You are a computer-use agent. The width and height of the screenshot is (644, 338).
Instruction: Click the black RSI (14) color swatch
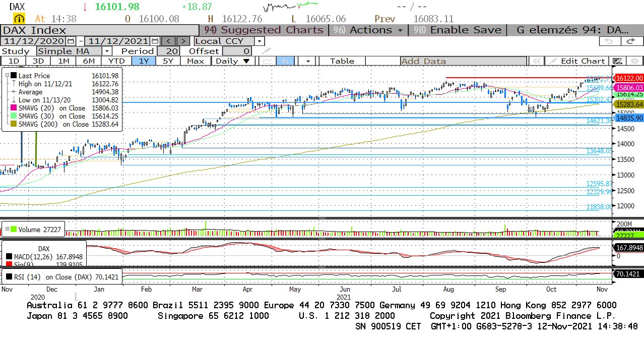click(9, 276)
